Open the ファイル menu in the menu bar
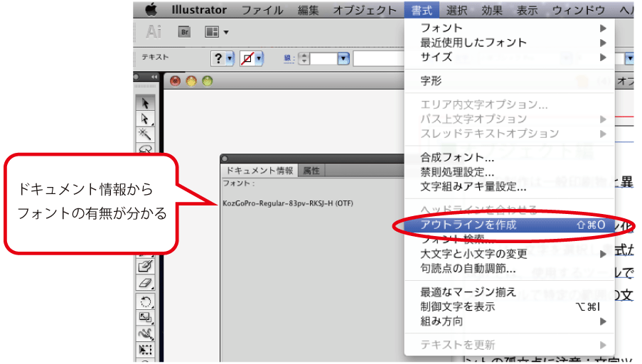The width and height of the screenshot is (642, 364). click(262, 10)
